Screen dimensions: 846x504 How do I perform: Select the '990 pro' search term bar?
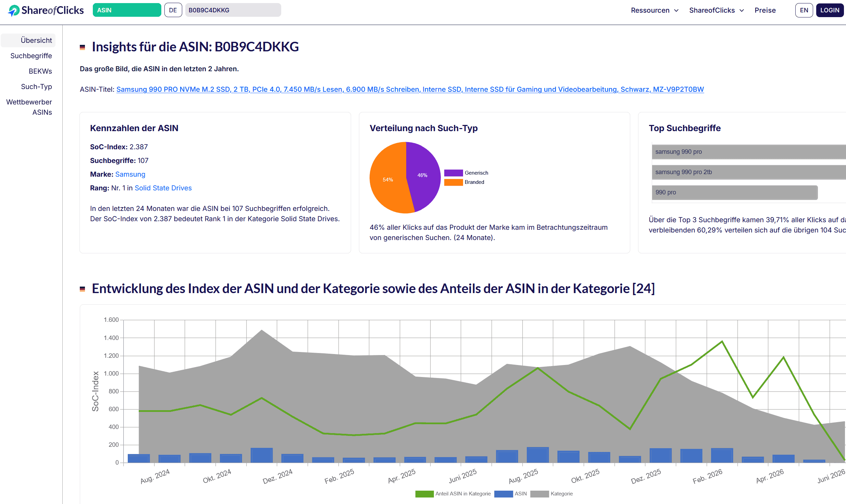(x=735, y=192)
